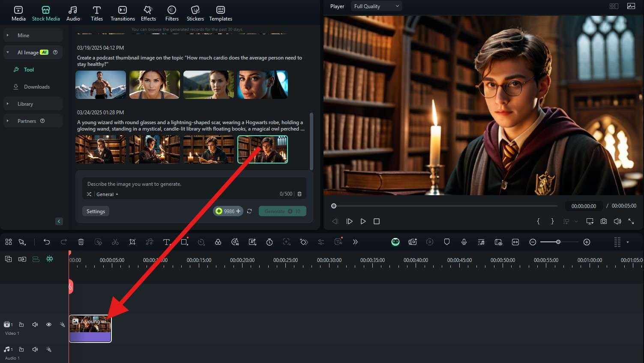
Task: Refresh the AI credits count
Action: point(249,211)
